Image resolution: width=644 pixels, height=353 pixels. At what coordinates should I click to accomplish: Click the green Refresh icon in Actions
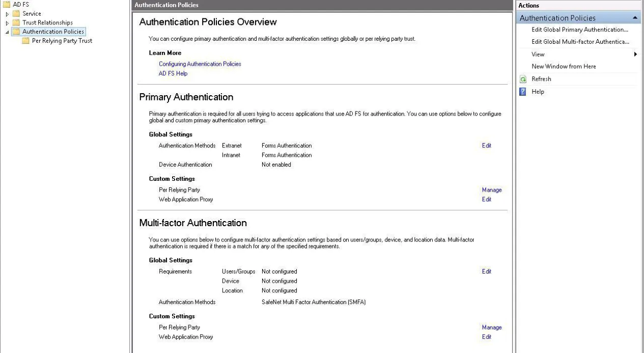522,79
